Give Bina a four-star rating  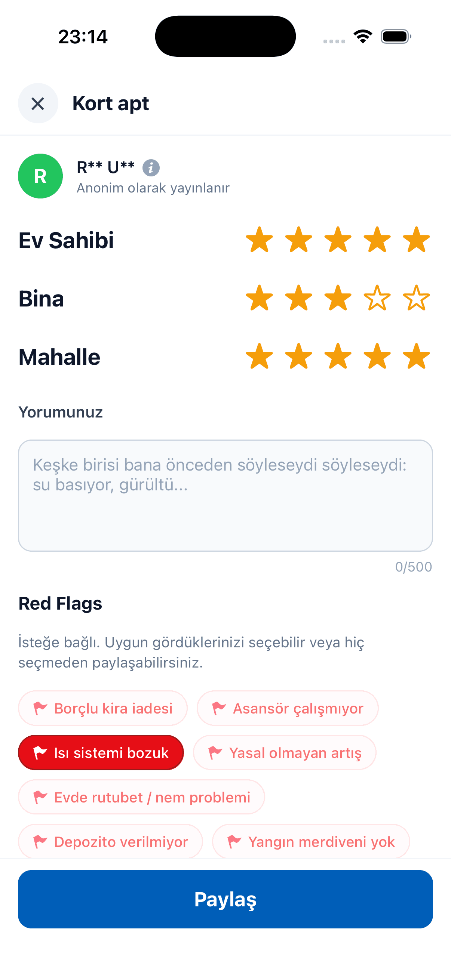point(377,298)
